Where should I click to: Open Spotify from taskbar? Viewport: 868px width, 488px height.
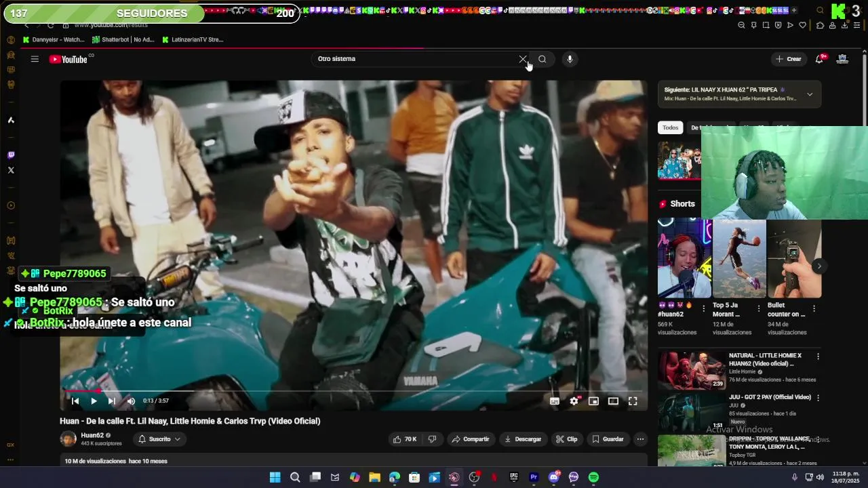593,477
